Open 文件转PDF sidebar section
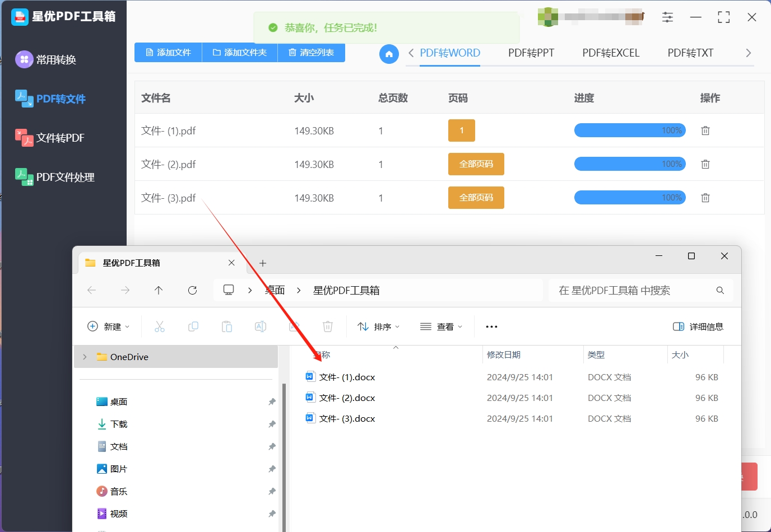 coord(50,138)
